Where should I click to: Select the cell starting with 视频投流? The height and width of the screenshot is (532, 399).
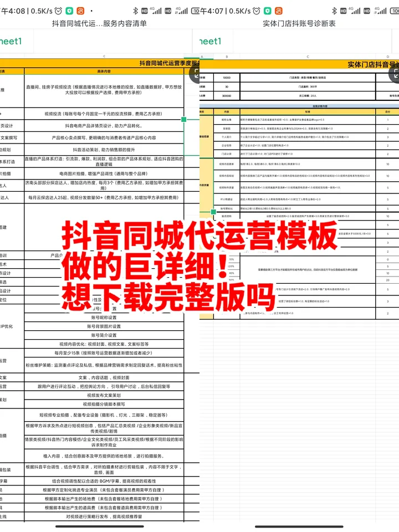click(104, 114)
